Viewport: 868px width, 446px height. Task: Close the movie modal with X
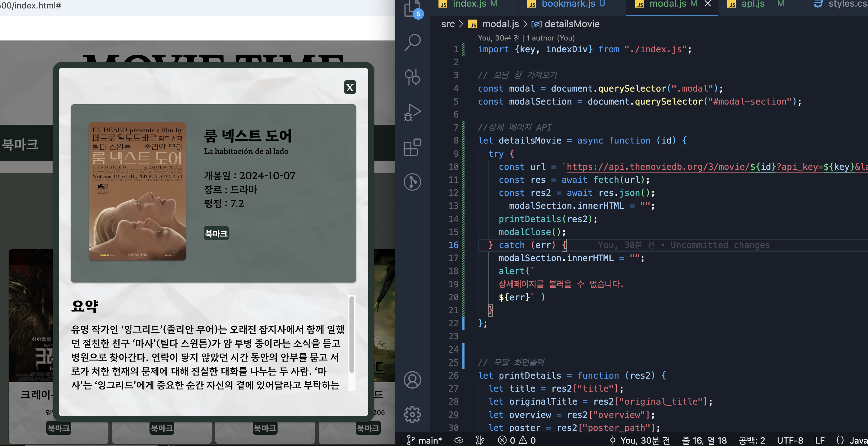pyautogui.click(x=350, y=87)
